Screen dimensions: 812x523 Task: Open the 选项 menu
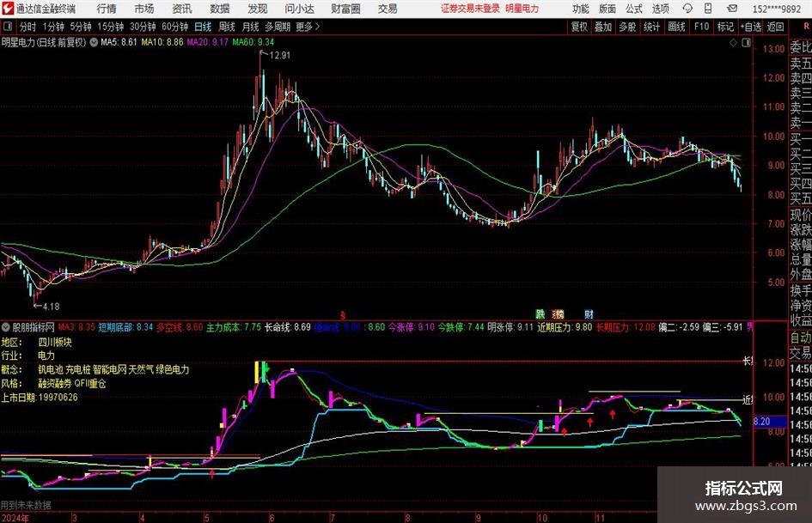pyautogui.click(x=660, y=9)
